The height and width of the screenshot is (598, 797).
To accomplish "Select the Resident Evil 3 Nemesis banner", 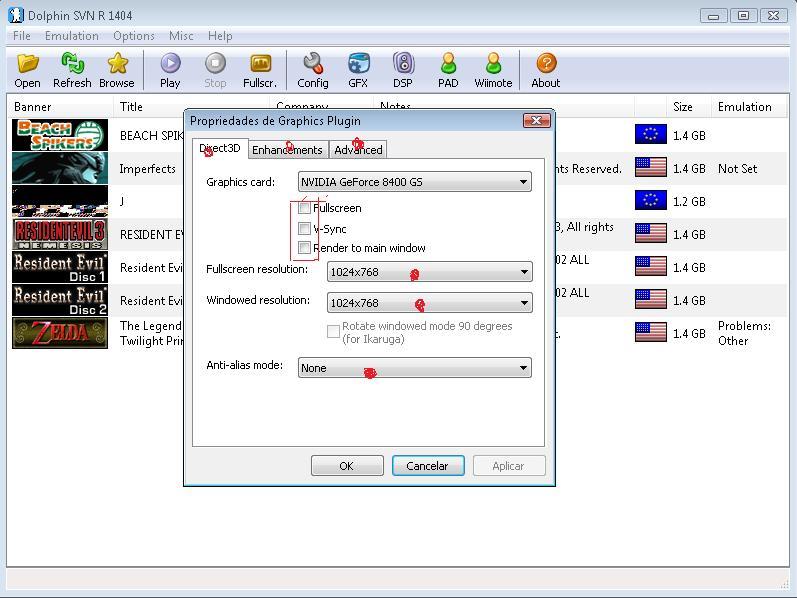I will pyautogui.click(x=60, y=234).
